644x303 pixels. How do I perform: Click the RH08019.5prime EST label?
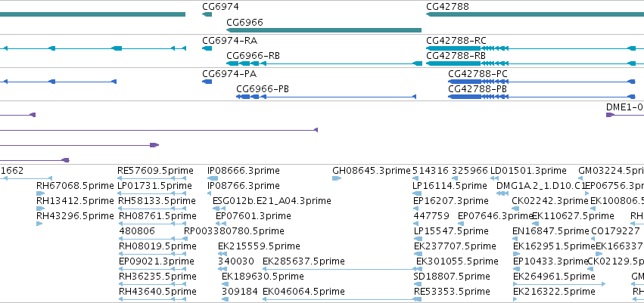click(x=157, y=246)
